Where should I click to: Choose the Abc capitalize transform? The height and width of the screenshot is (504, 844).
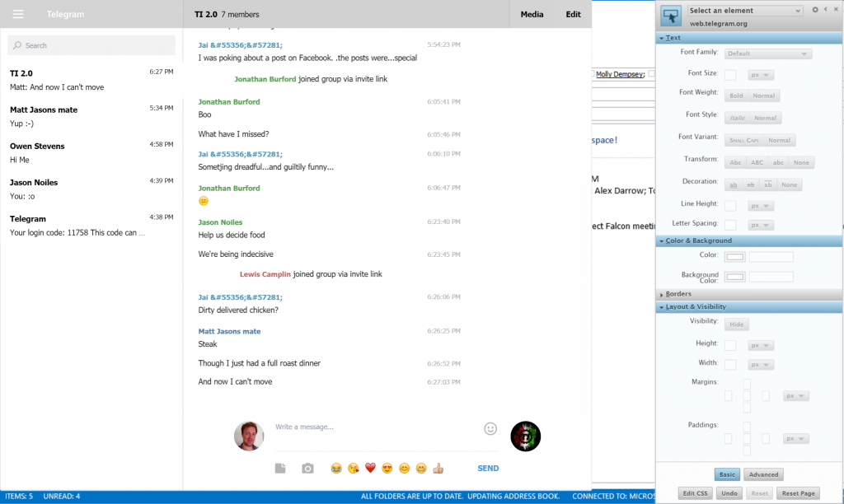pyautogui.click(x=735, y=162)
